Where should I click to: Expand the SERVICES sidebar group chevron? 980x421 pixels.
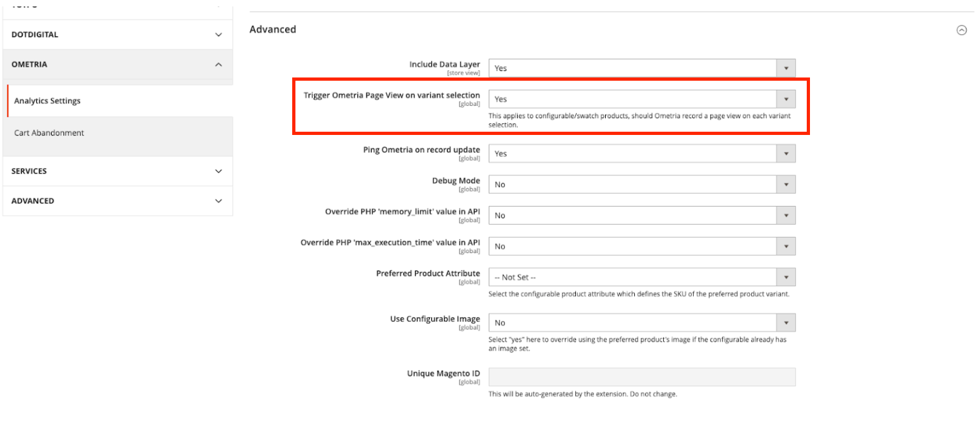218,171
